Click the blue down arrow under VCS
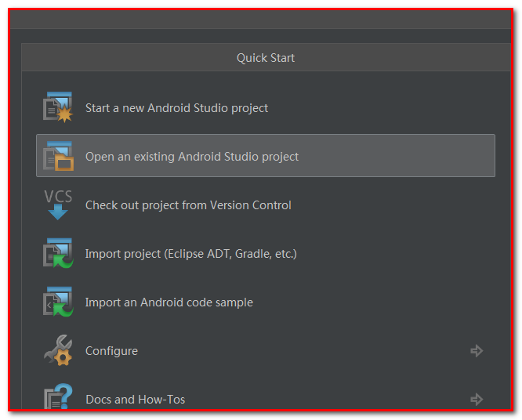 coord(58,212)
